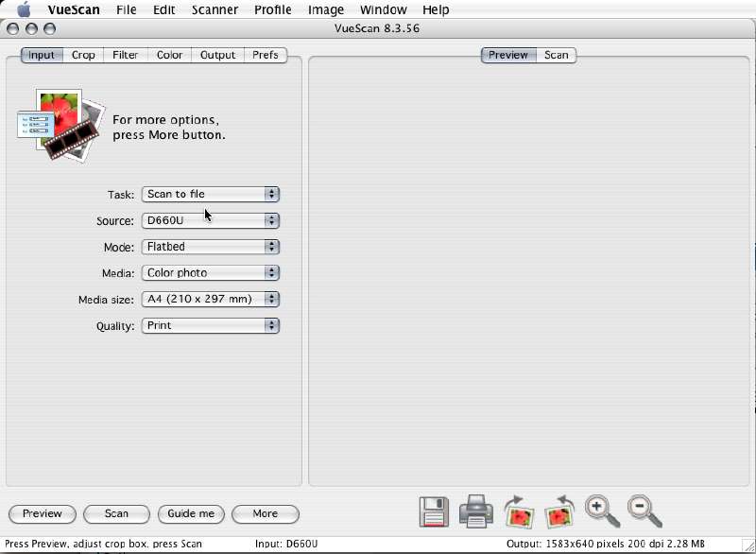Switch to the Filter tab

[126, 55]
